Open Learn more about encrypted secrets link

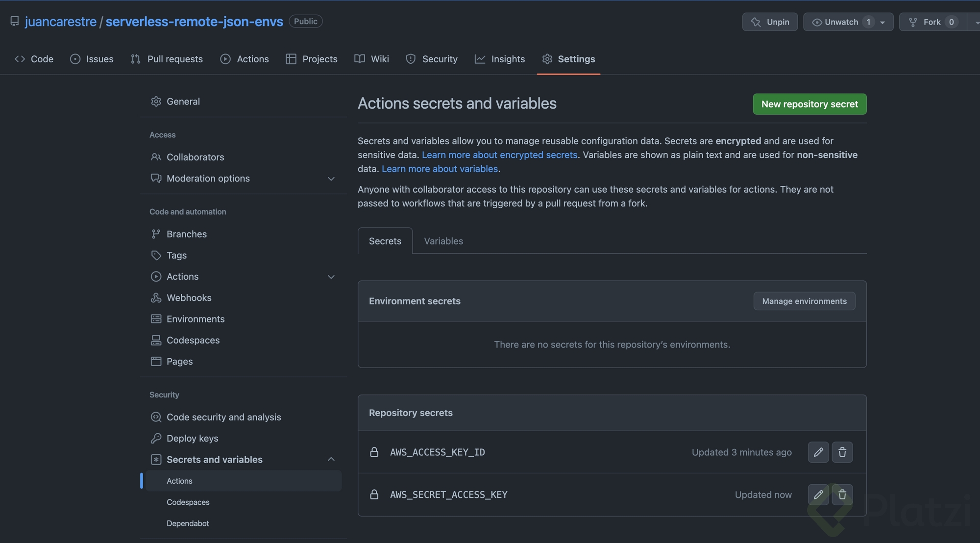[x=500, y=155]
